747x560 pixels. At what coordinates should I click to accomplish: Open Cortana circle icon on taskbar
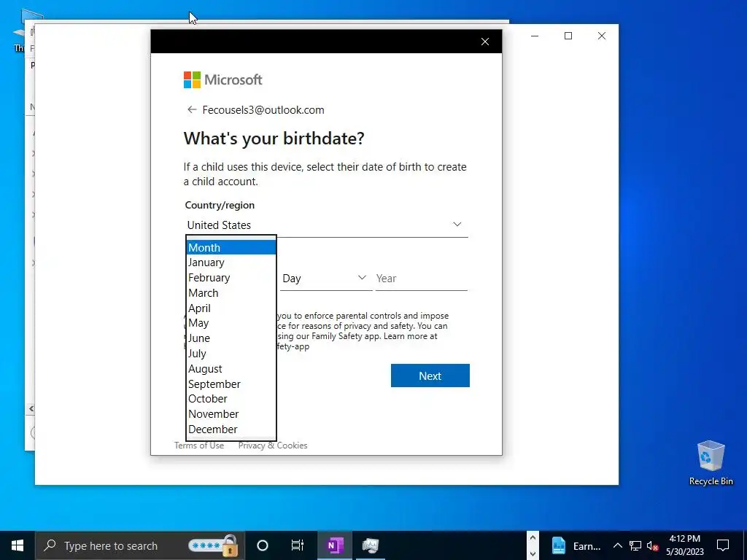click(263, 545)
